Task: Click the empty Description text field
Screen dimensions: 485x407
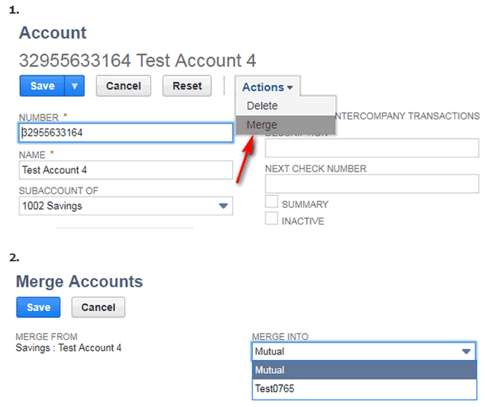Action: [x=372, y=148]
